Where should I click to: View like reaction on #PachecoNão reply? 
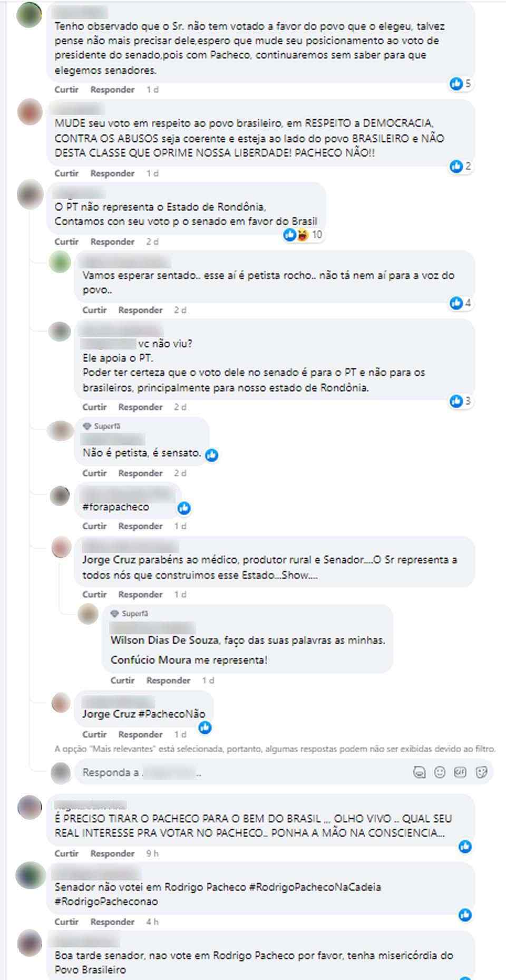pos(205,727)
